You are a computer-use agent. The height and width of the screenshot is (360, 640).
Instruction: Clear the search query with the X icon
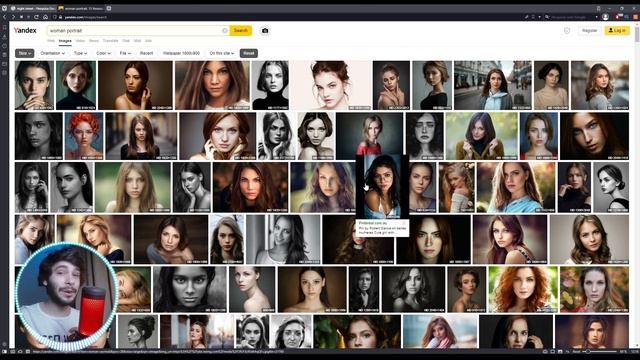click(224, 31)
